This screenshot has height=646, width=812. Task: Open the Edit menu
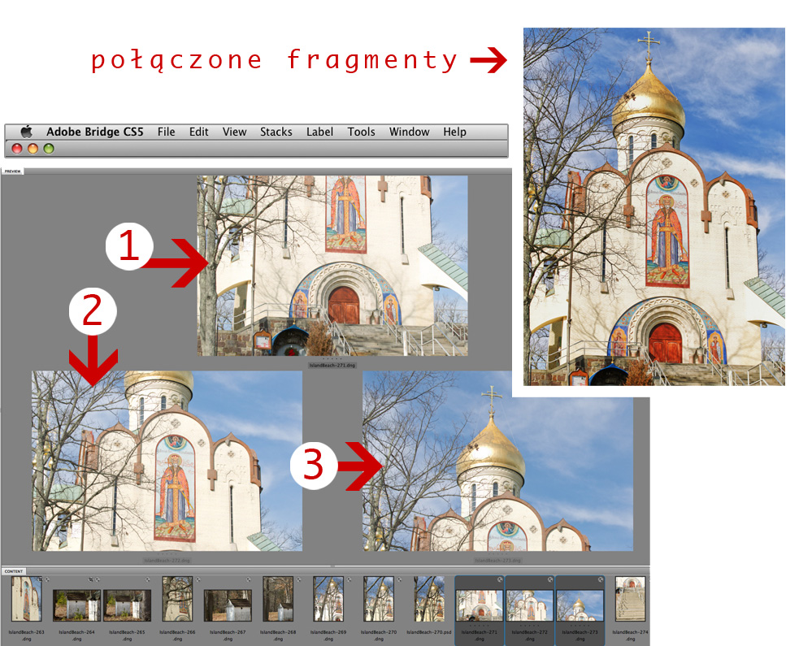(x=198, y=132)
